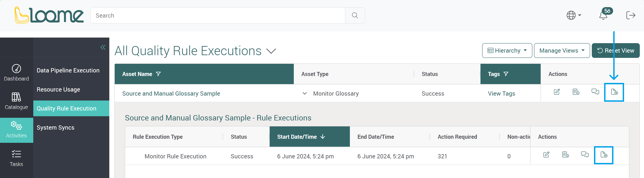Click highlighted document icon in Monitor Rule Execution row
The image size is (644, 178).
pyautogui.click(x=603, y=155)
